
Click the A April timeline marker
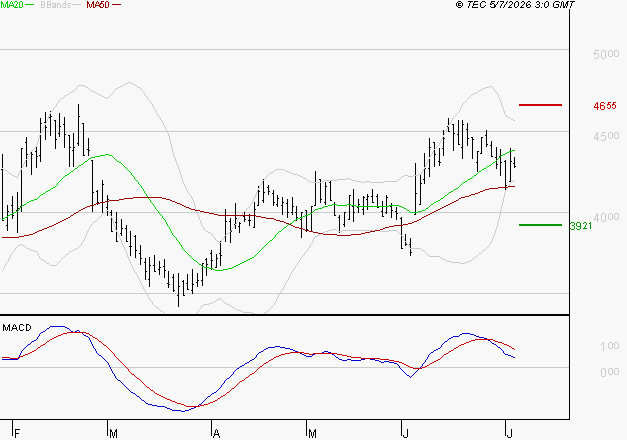click(216, 434)
